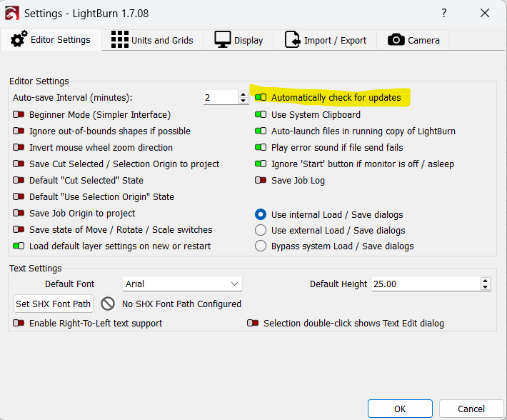Screen dimensions: 507x420
Task: Click the "Default Font" label
Action: tap(69, 284)
